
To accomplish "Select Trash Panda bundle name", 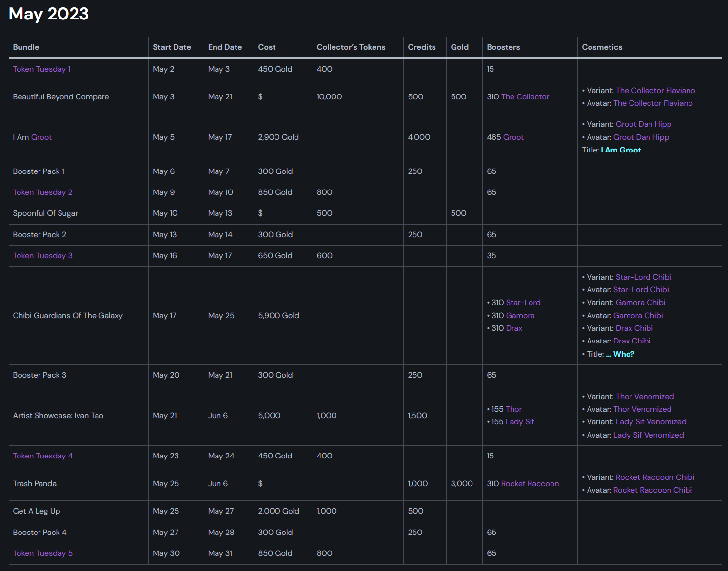I will pyautogui.click(x=35, y=484).
